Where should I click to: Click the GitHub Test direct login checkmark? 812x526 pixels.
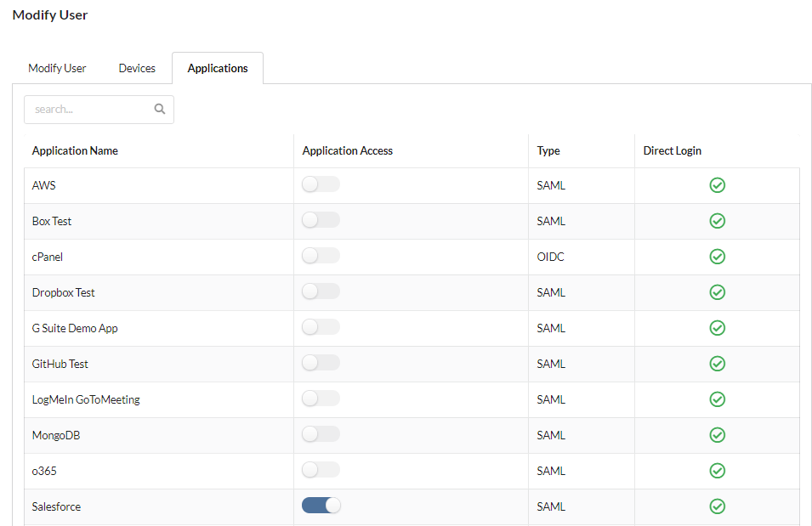pyautogui.click(x=718, y=364)
